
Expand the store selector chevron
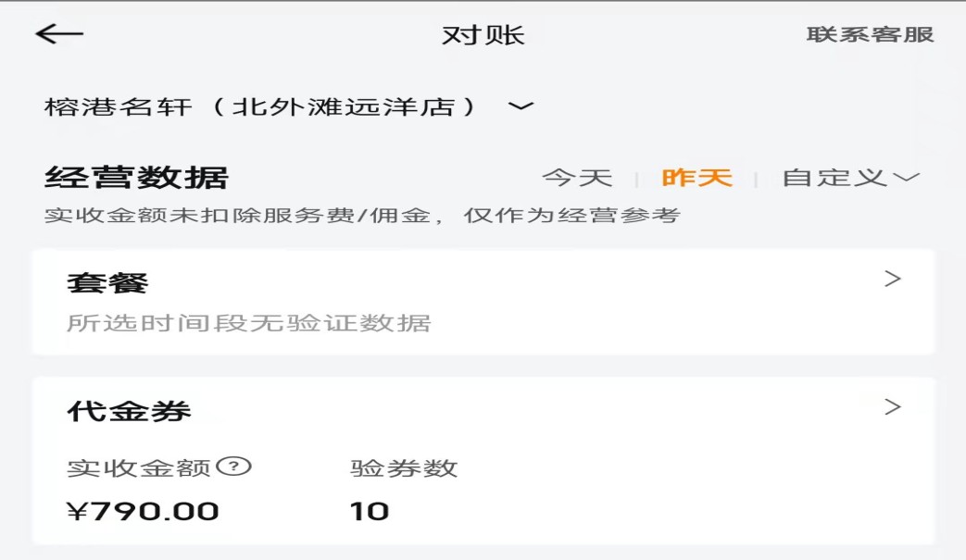(521, 106)
